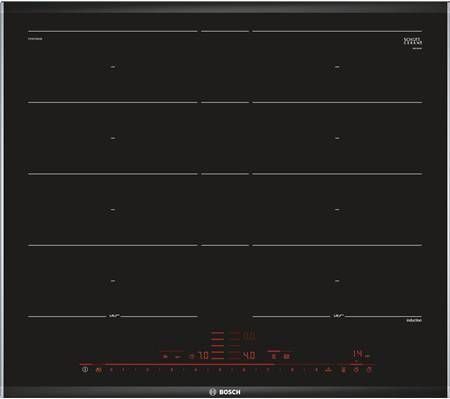The image size is (450, 399).
Task: Tap the lowest setting on the power slider
Action: [111, 370]
